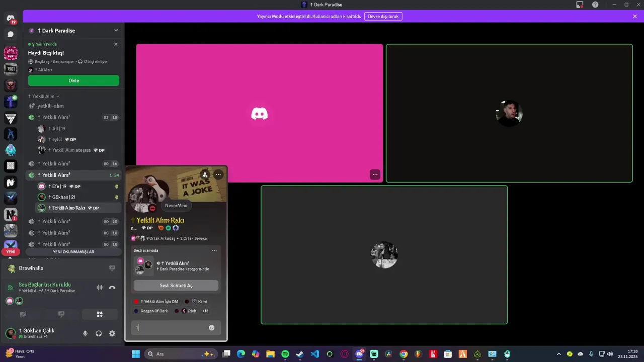644x362 pixels.
Task: Open Visual Studio Code from taskbar
Action: point(315,354)
